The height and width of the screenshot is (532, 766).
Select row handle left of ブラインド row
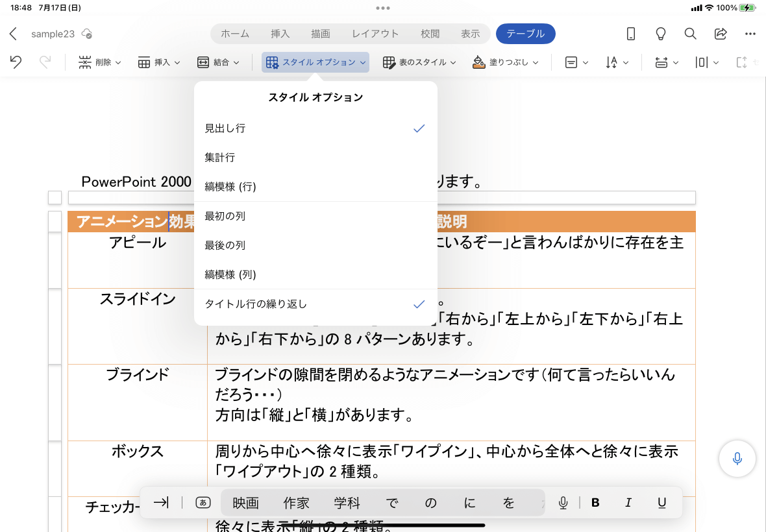point(55,403)
